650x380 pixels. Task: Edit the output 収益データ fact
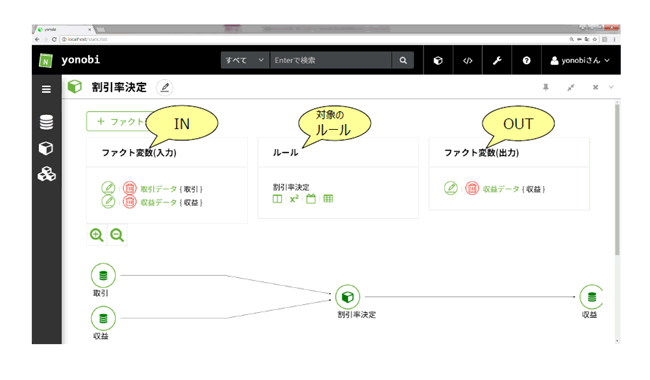tap(451, 188)
